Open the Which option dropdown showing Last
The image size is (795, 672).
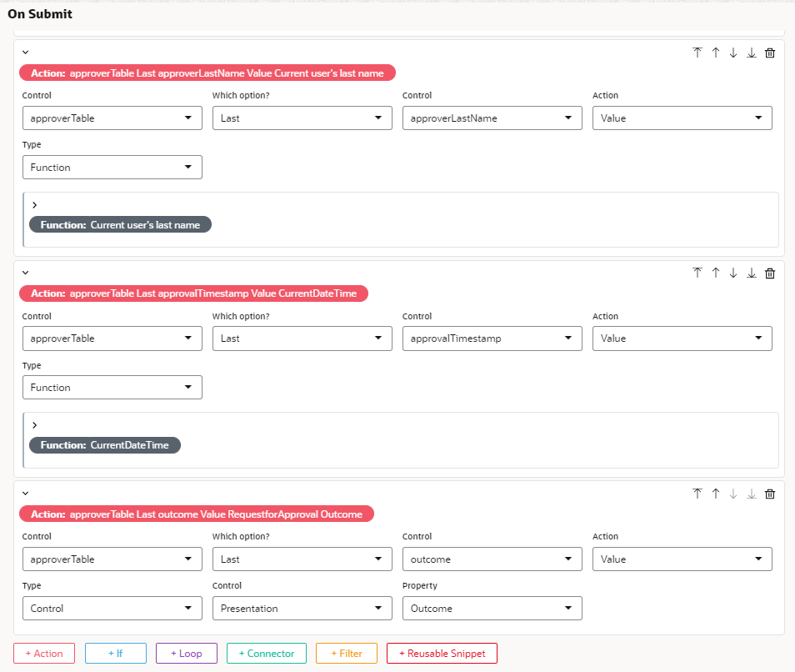point(302,118)
